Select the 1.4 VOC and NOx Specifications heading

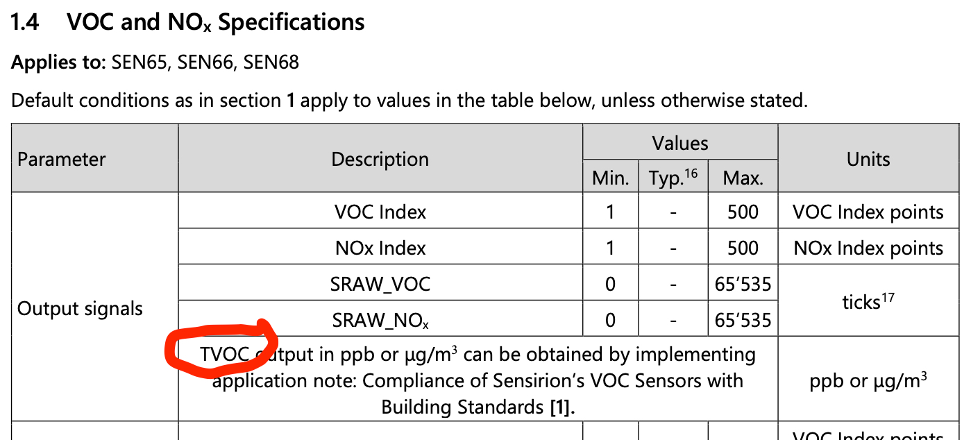(x=187, y=22)
